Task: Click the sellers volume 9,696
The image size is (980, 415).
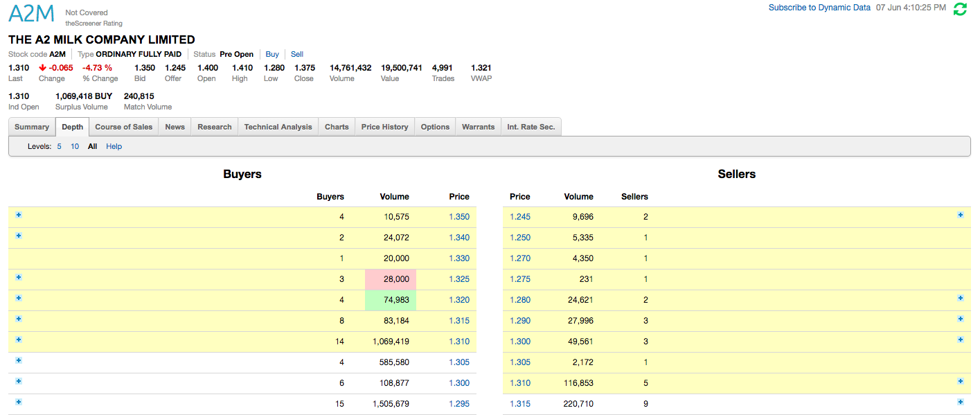Action: click(x=583, y=217)
